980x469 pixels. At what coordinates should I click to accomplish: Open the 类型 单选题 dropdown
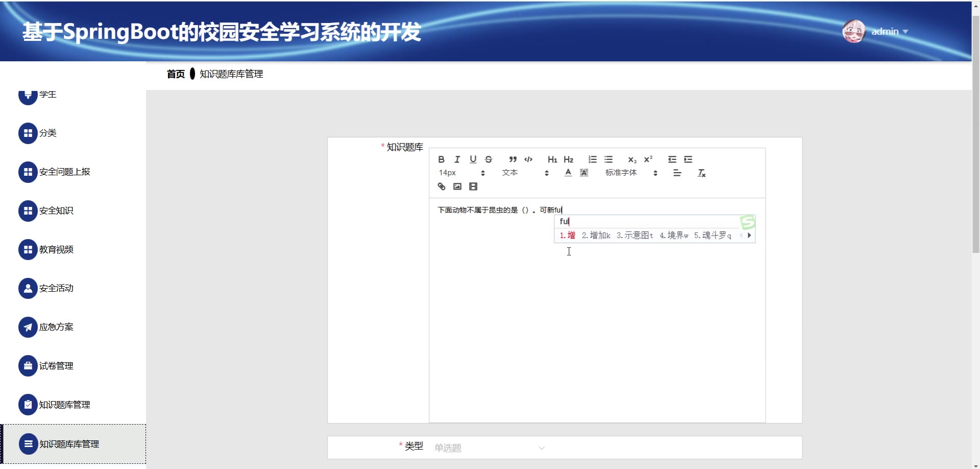coord(489,448)
